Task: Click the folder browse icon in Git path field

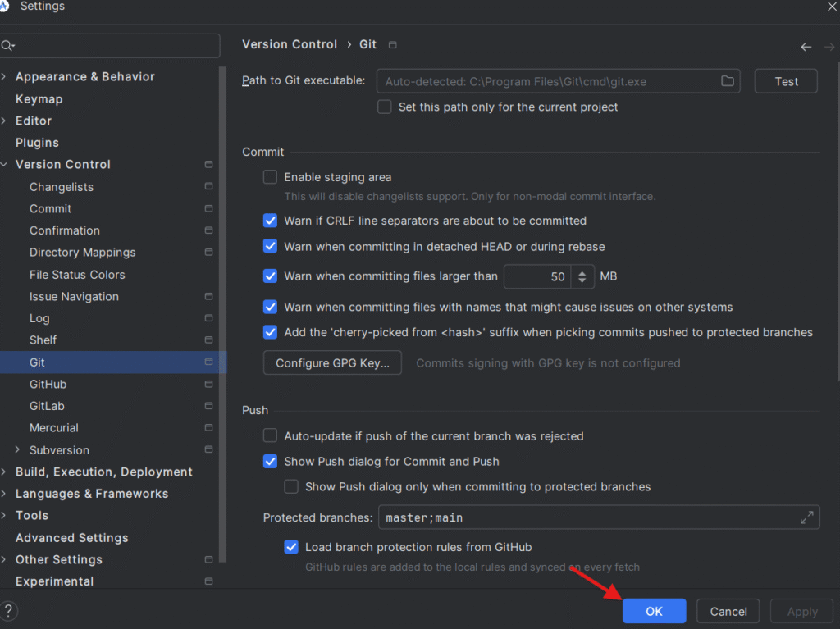Action: (727, 81)
